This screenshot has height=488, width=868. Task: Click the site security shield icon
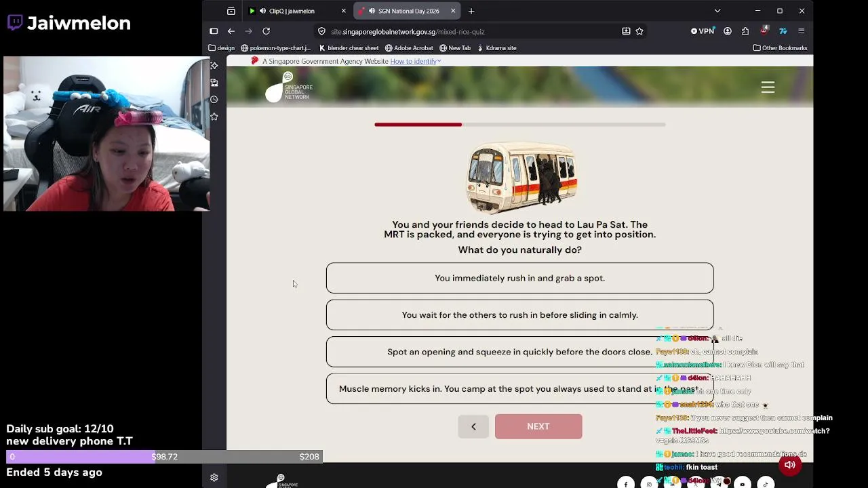[x=322, y=31]
